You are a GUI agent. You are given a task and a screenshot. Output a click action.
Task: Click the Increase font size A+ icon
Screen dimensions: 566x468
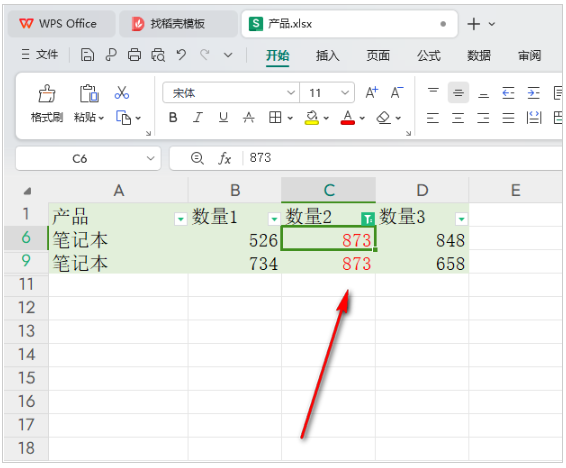tap(371, 93)
